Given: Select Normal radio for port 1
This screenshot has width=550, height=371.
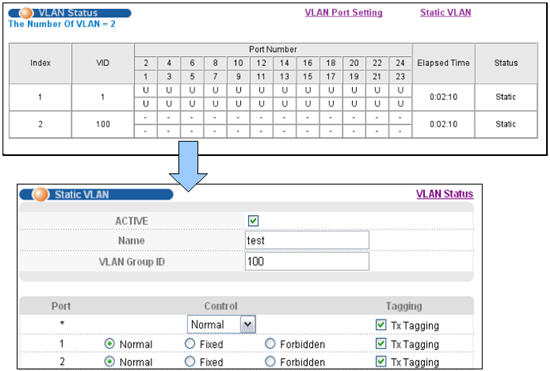Looking at the screenshot, I should tap(109, 344).
